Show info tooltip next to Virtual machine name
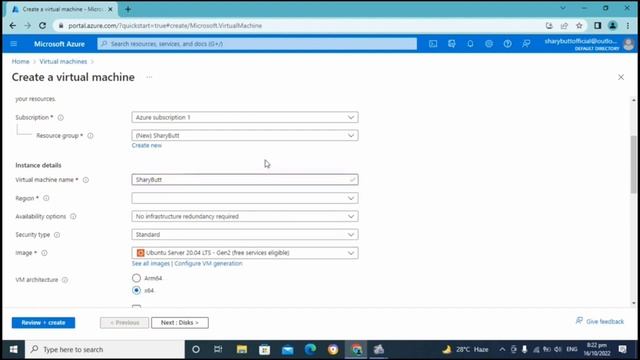 point(86,180)
